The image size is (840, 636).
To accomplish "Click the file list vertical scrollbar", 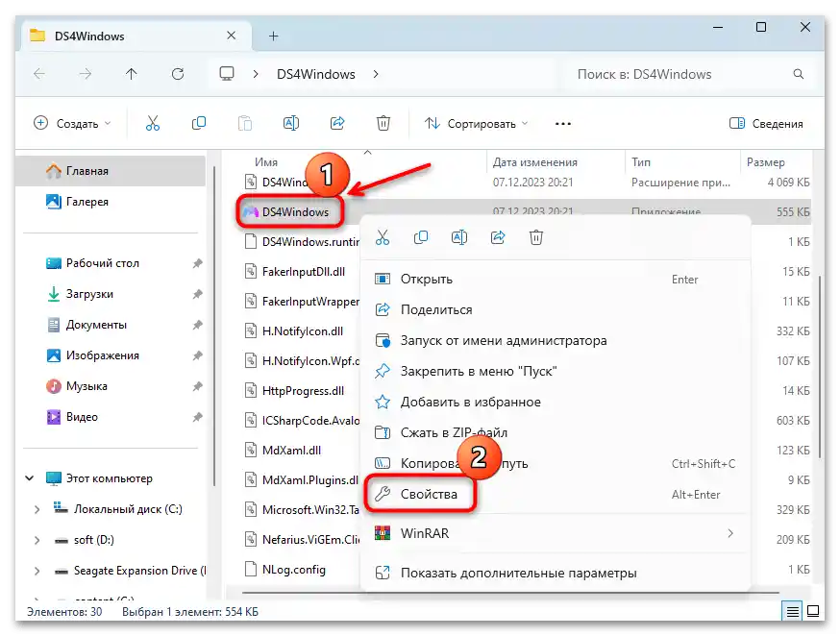I will 820,367.
